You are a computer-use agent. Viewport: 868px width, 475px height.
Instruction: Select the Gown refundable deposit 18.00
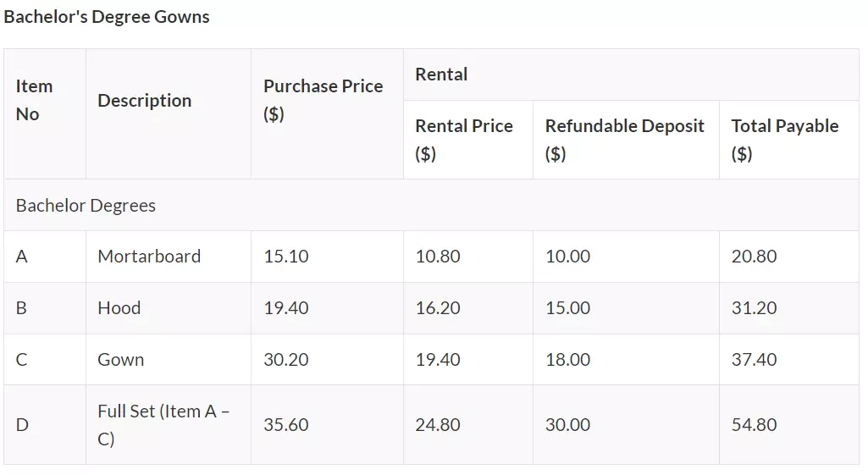(568, 359)
